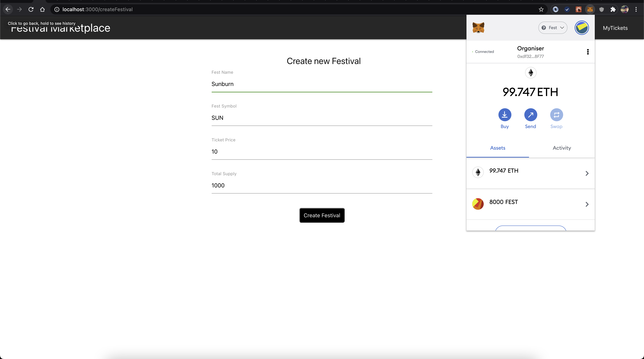Open browser extensions puzzle icon
This screenshot has height=359, width=644.
[x=613, y=10]
